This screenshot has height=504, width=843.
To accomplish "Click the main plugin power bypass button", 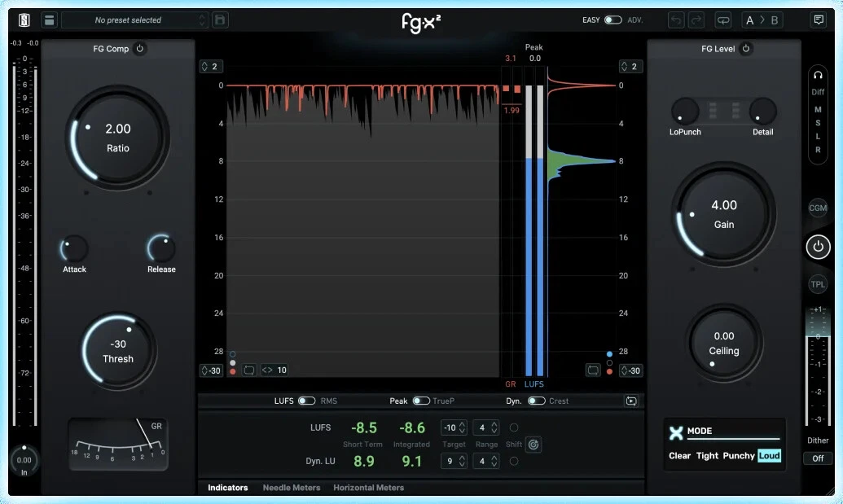I will click(x=818, y=247).
